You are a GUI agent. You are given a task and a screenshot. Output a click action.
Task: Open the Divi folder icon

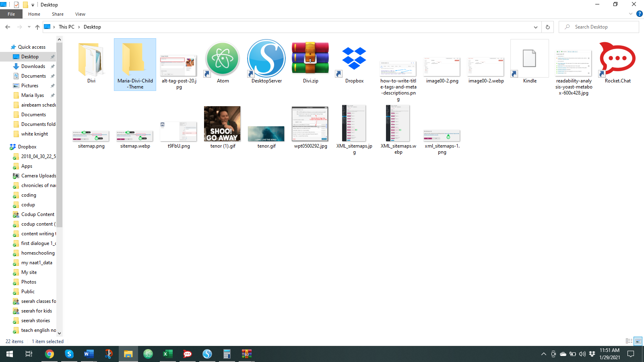click(91, 60)
